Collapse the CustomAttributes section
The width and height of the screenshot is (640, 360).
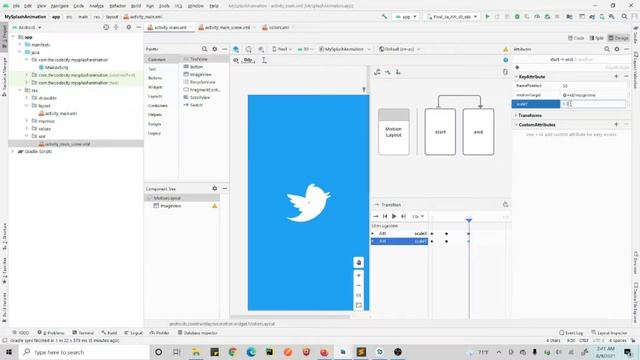point(516,124)
